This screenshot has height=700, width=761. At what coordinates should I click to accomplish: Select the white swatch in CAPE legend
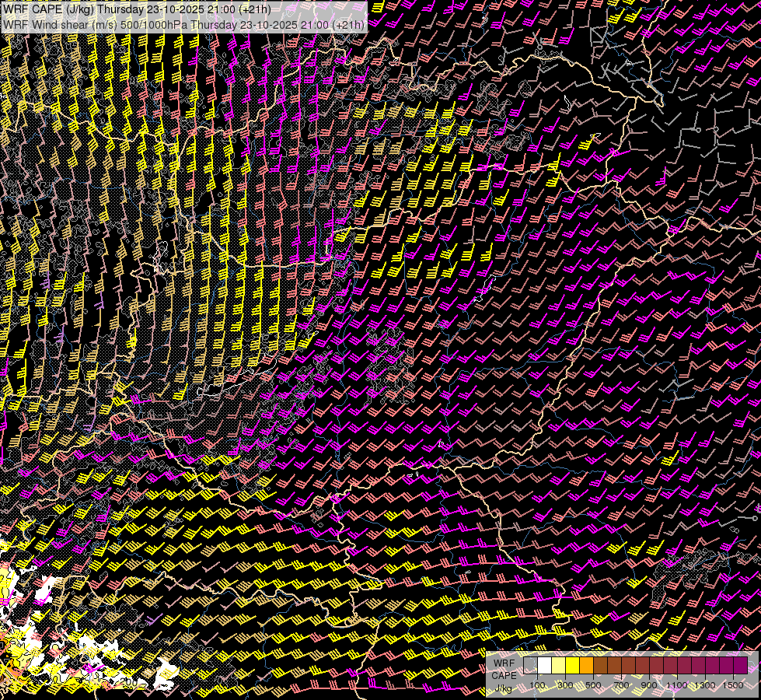pos(544,666)
